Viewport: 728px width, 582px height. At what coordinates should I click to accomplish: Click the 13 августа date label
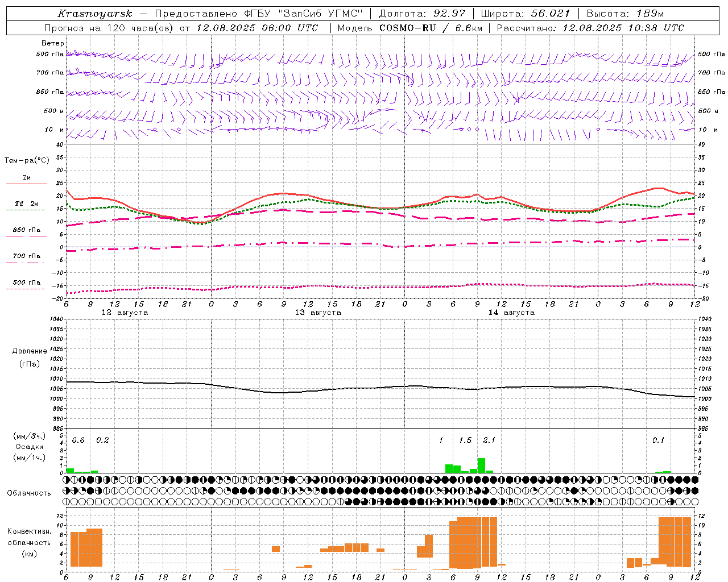(x=318, y=313)
